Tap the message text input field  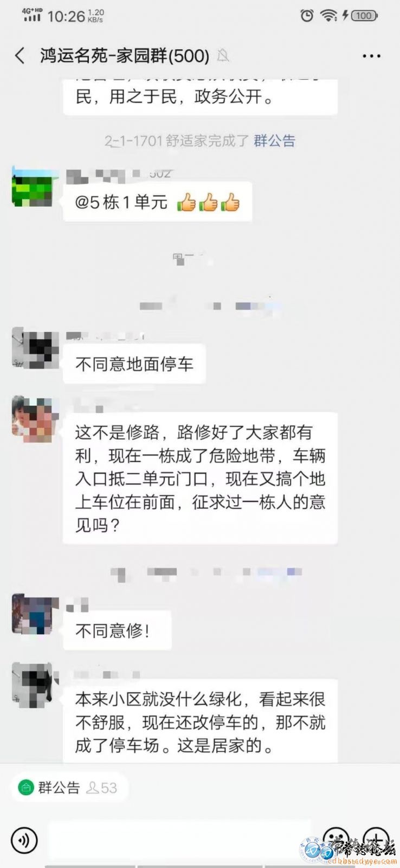[180, 840]
